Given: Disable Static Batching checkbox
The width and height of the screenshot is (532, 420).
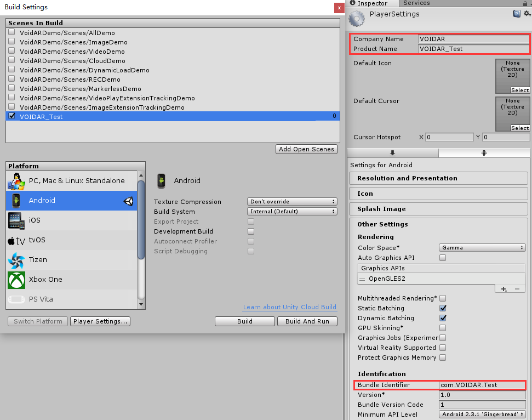Looking at the screenshot, I should pyautogui.click(x=443, y=308).
